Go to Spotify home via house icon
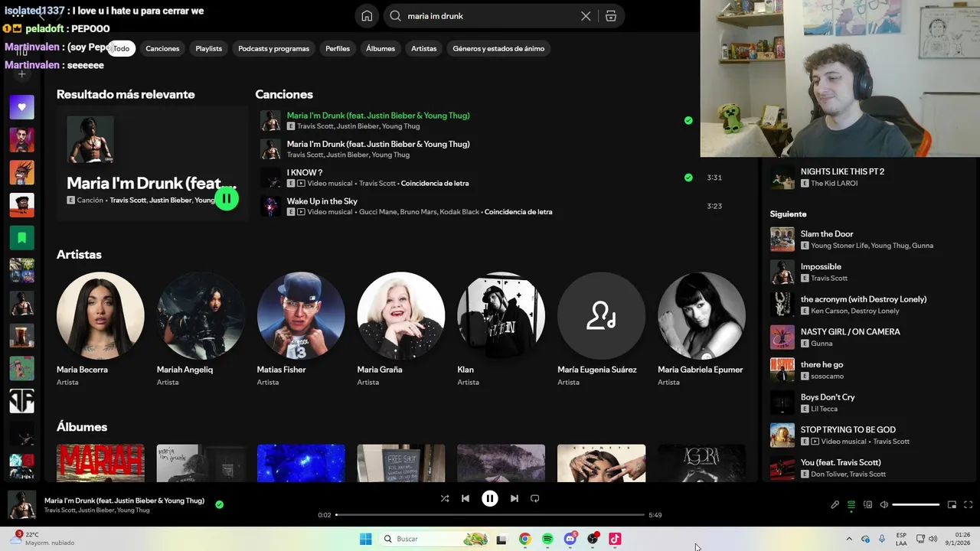Screen dimensions: 980x551 pyautogui.click(x=367, y=16)
